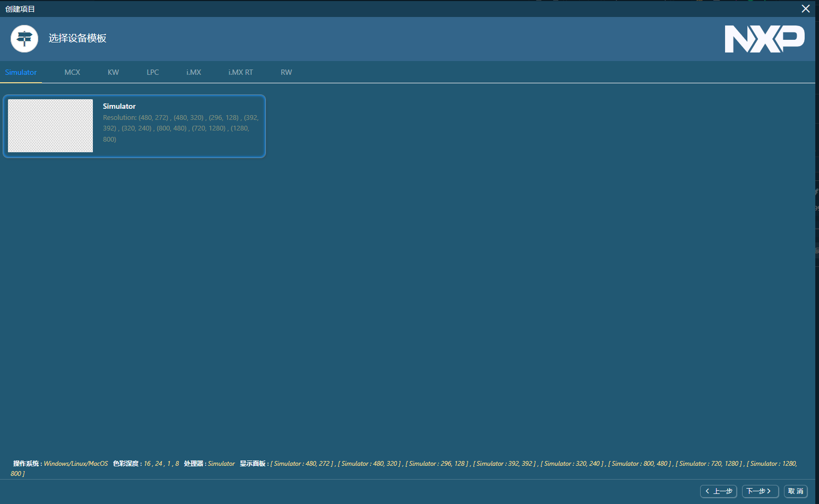This screenshot has height=504, width=819.
Task: Click the 上一步 previous step button
Action: tap(718, 491)
